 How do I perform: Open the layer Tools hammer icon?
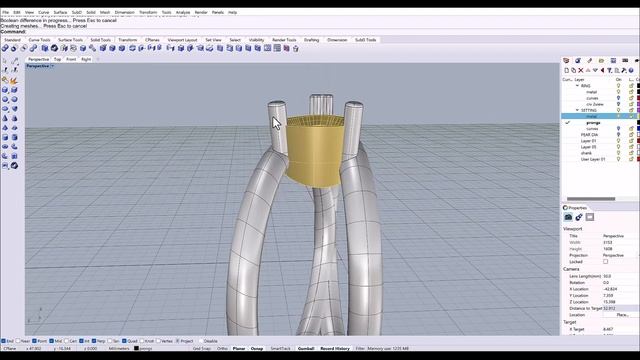click(x=624, y=70)
